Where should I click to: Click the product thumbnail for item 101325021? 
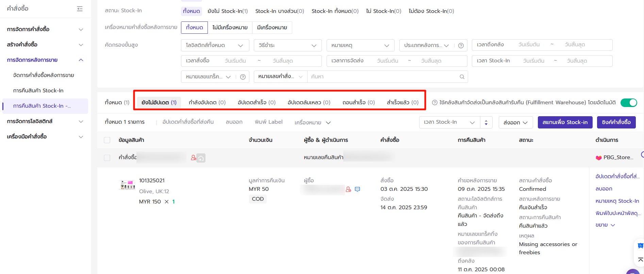point(128,185)
